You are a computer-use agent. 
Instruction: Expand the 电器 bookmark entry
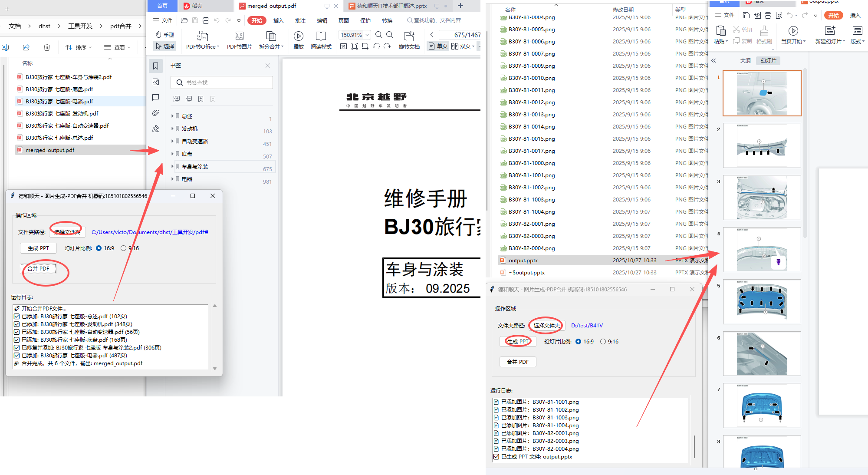(x=172, y=179)
